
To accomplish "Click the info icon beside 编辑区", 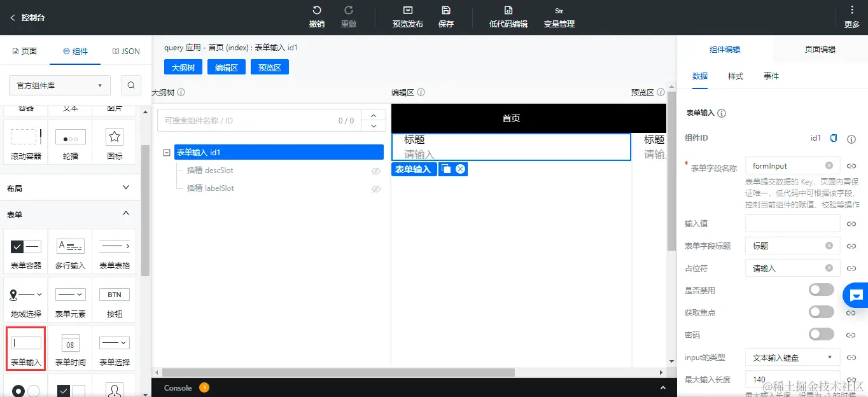I will tap(421, 92).
